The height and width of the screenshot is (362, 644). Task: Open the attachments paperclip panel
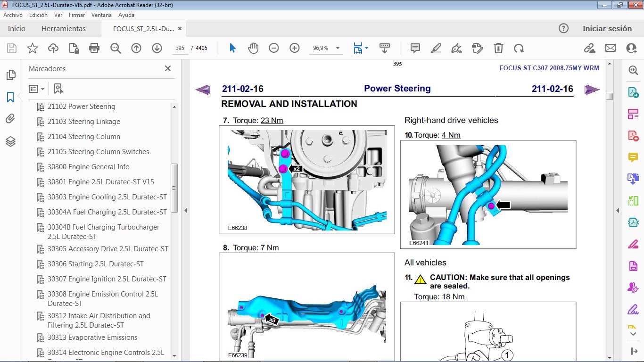pos(10,119)
